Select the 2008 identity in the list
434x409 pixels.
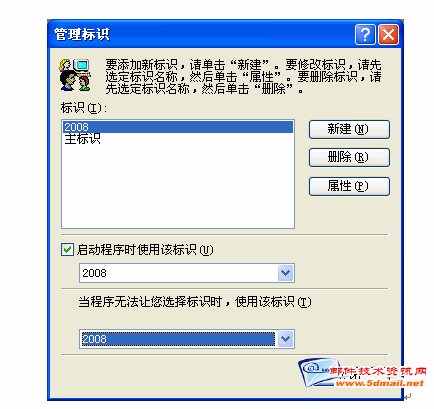[178, 127]
